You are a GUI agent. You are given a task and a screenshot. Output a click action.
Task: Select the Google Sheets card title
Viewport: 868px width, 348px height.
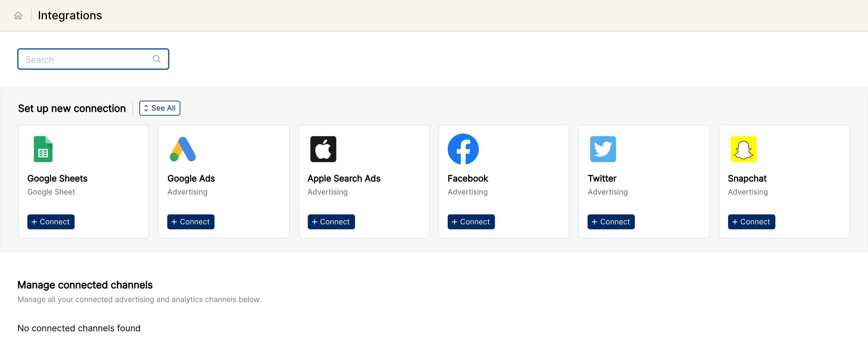(x=57, y=179)
